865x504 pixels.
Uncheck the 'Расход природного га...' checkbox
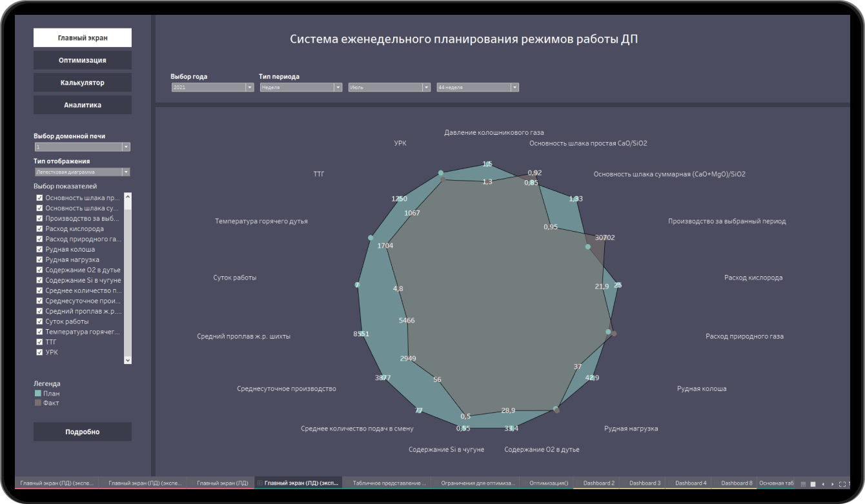coord(39,239)
